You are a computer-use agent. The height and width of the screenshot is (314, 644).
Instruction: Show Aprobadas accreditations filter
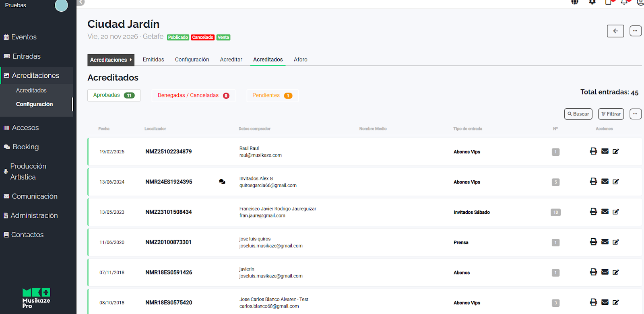114,95
